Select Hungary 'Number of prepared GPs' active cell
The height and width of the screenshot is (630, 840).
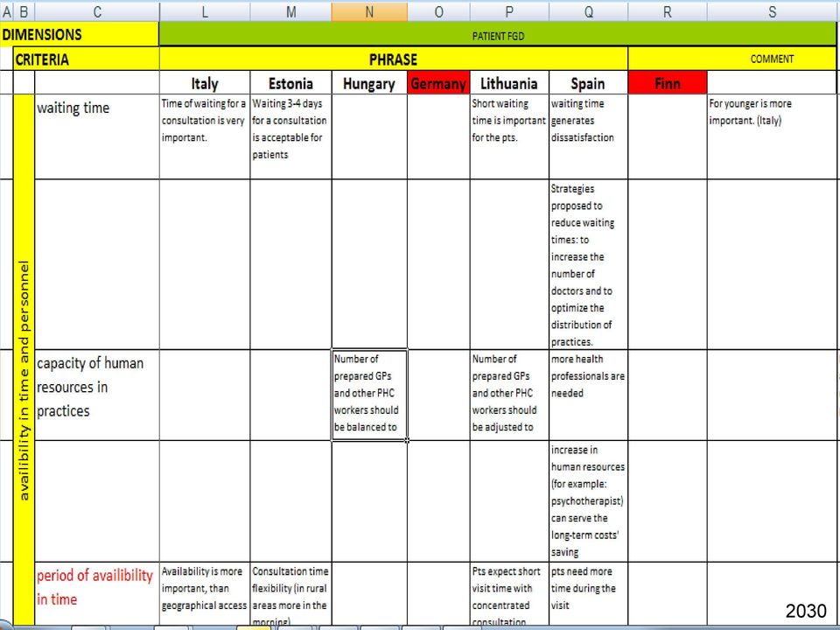pyautogui.click(x=369, y=395)
